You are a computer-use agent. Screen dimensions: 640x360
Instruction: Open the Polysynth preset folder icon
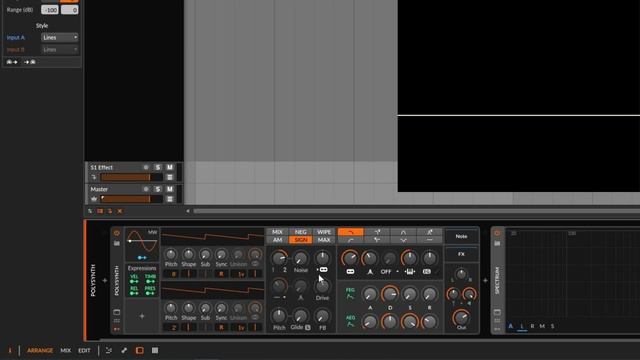point(117,243)
